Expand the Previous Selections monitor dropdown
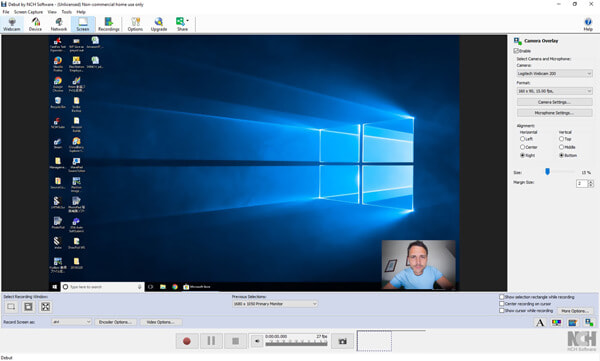The width and height of the screenshot is (600, 361). coord(275,304)
